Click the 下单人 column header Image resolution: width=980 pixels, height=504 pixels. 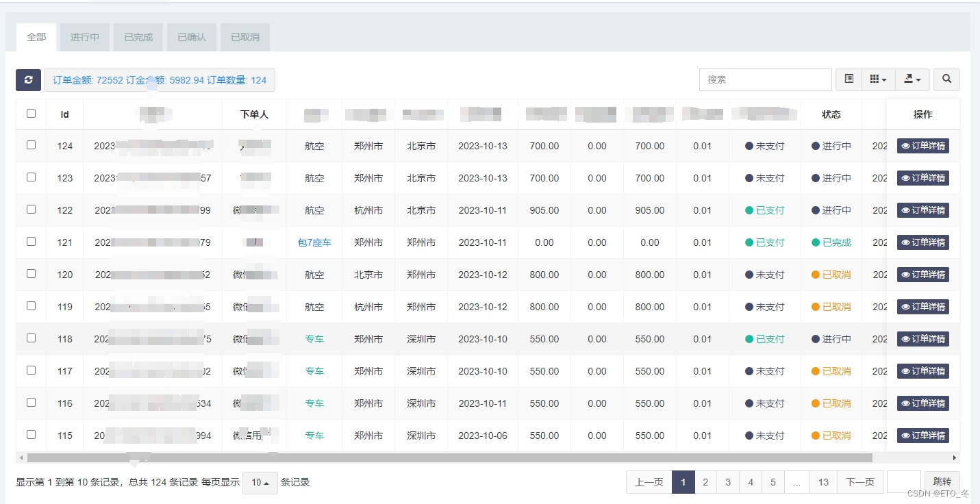point(255,114)
